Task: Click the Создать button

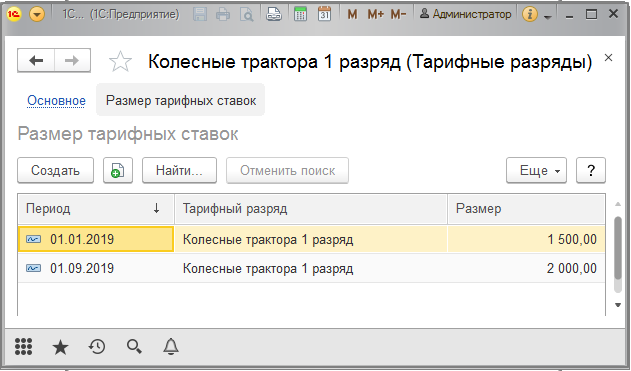Action: (x=56, y=171)
